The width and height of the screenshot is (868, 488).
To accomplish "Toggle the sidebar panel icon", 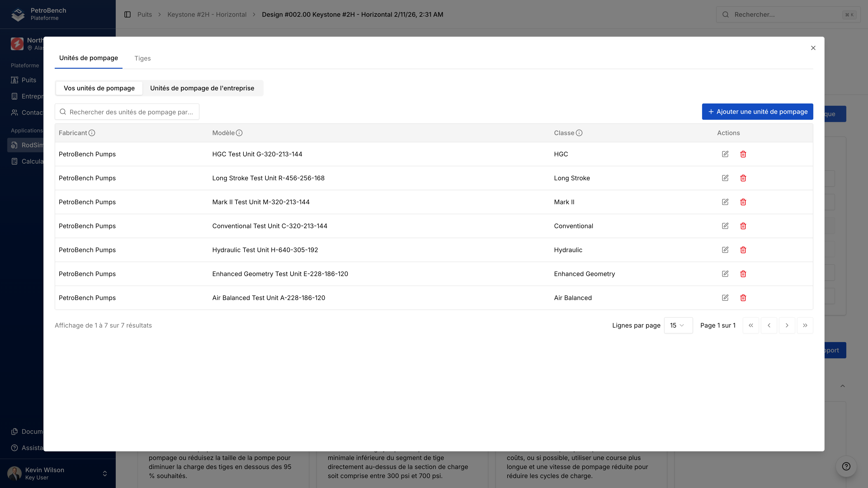I will tap(127, 14).
